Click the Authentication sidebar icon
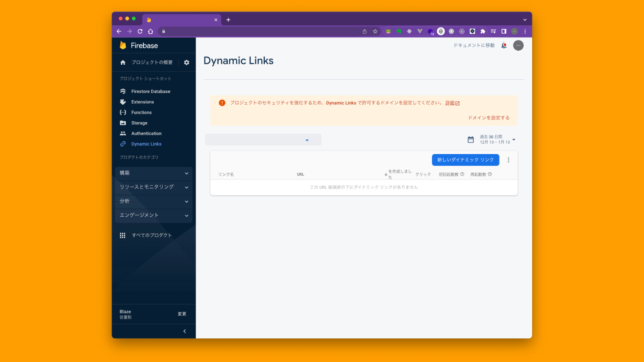The width and height of the screenshot is (644, 362). pyautogui.click(x=123, y=133)
